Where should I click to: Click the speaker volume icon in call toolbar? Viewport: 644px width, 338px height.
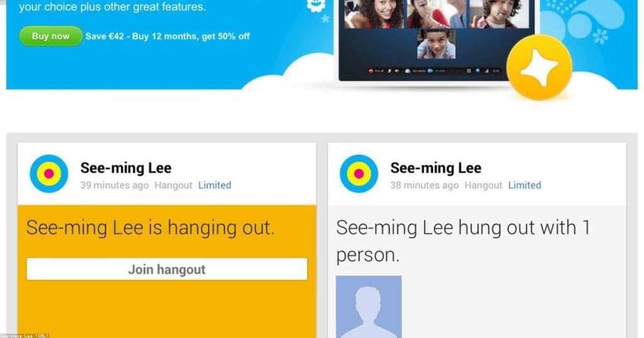(397, 71)
